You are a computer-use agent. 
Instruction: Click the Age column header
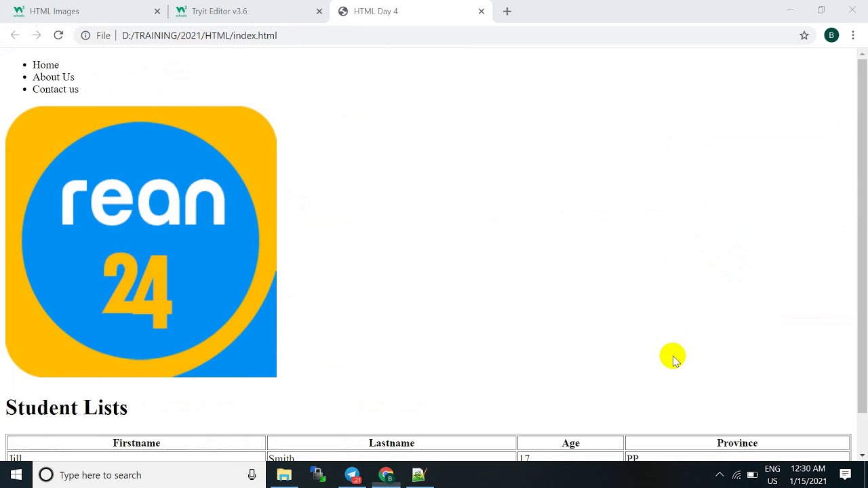[570, 443]
